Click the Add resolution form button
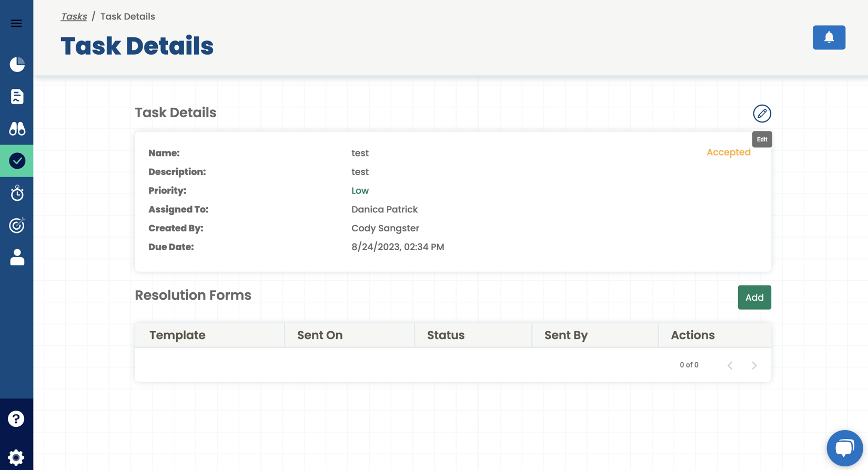 point(754,298)
